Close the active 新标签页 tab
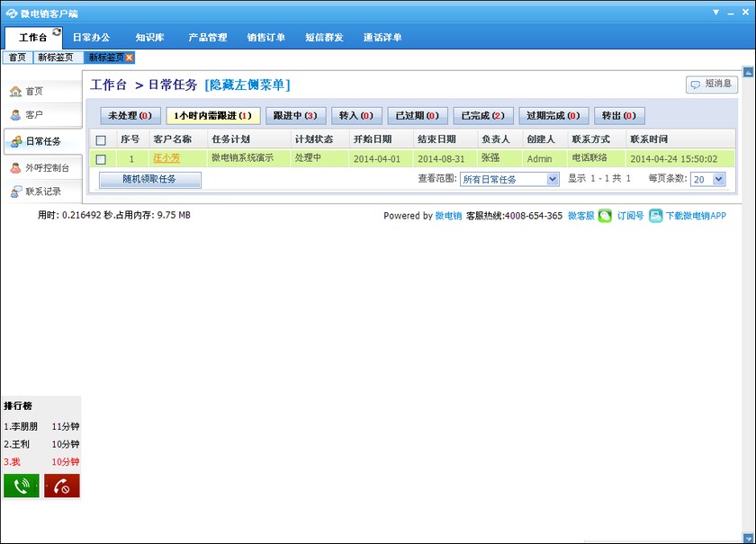756x544 pixels. pyautogui.click(x=130, y=58)
